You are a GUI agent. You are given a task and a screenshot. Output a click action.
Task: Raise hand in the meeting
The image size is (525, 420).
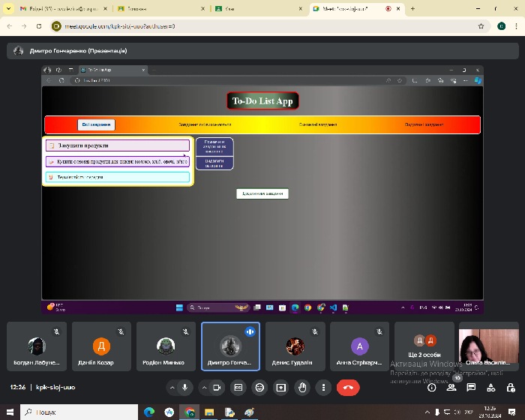(302, 388)
